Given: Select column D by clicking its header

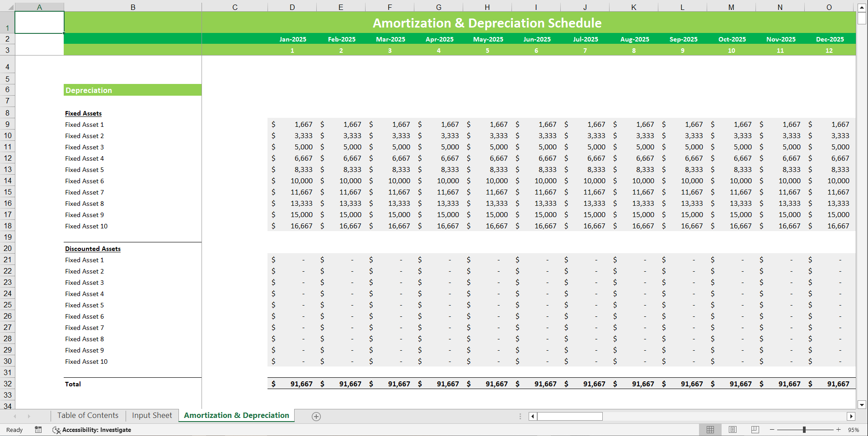Looking at the screenshot, I should 292,7.
